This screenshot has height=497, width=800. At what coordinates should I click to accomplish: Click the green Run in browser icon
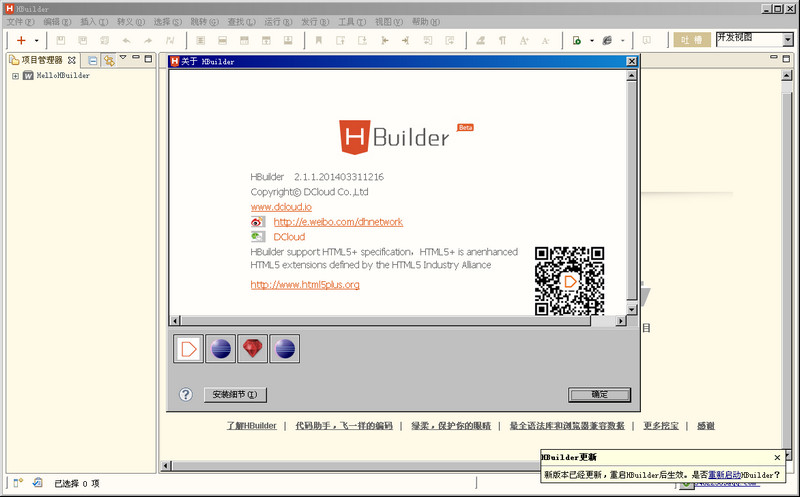click(x=577, y=40)
